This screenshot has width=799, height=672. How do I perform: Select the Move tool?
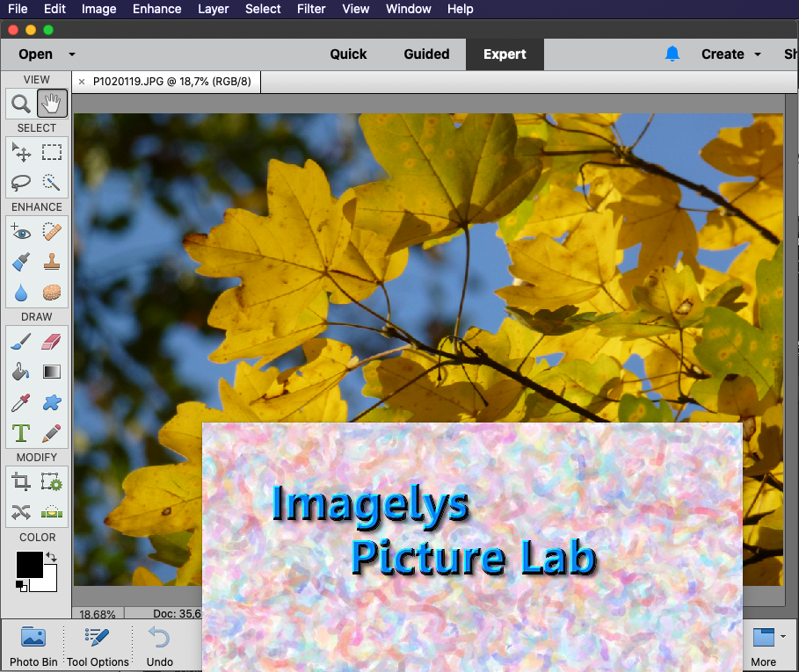(x=21, y=152)
